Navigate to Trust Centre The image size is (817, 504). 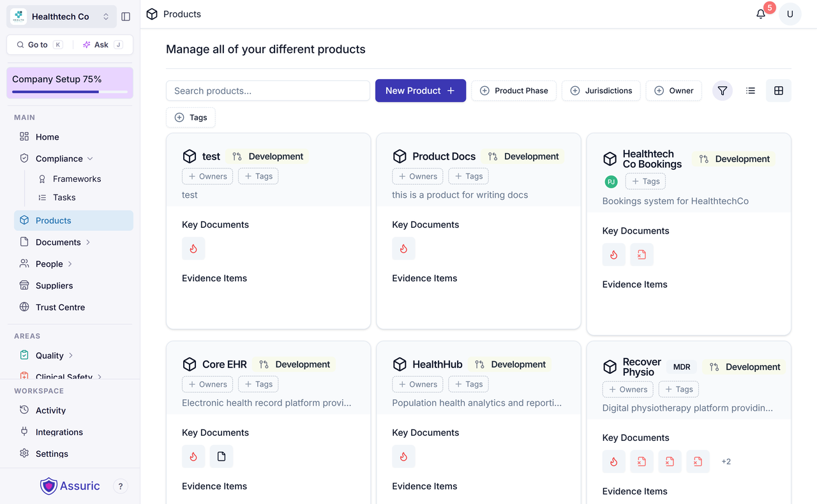coord(73,308)
